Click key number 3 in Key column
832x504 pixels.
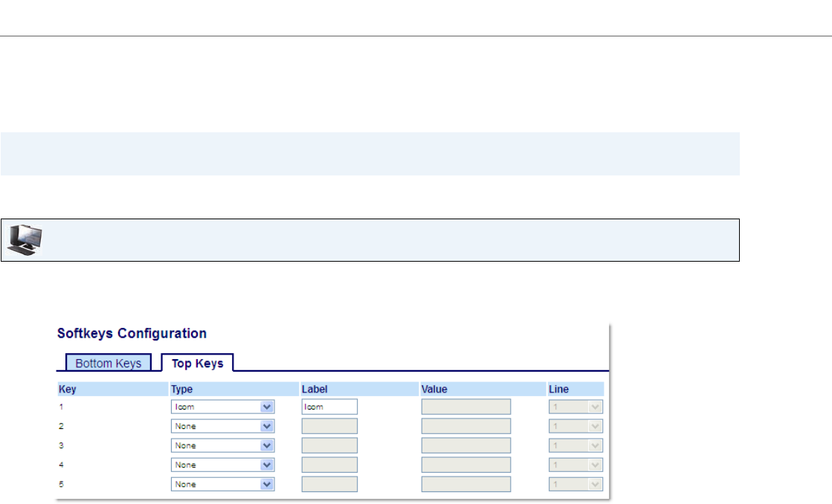61,445
